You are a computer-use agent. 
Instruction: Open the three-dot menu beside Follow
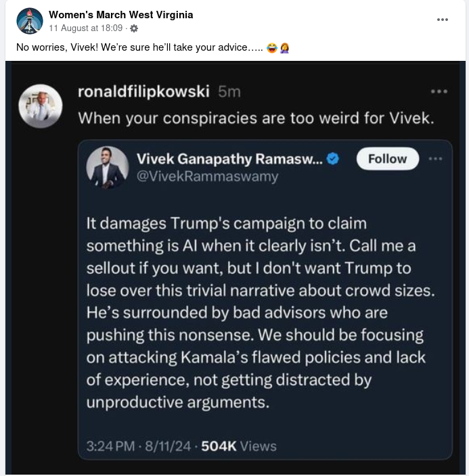pos(435,159)
